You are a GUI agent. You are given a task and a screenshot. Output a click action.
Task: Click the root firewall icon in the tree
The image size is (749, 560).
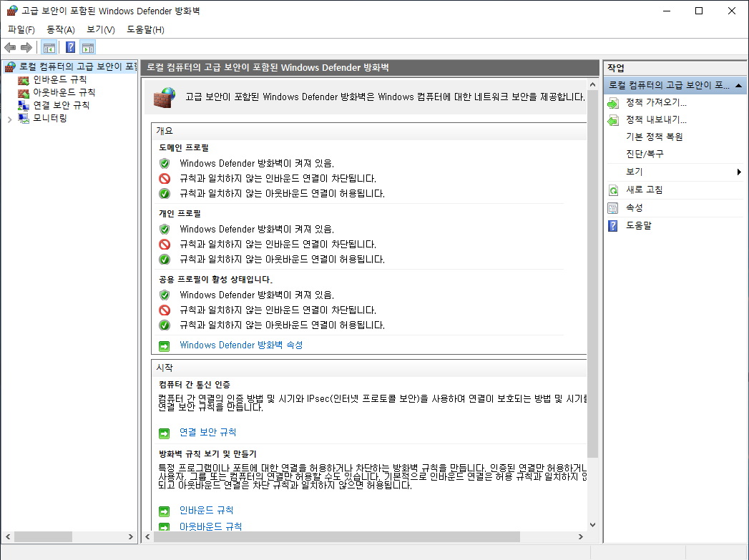point(10,67)
